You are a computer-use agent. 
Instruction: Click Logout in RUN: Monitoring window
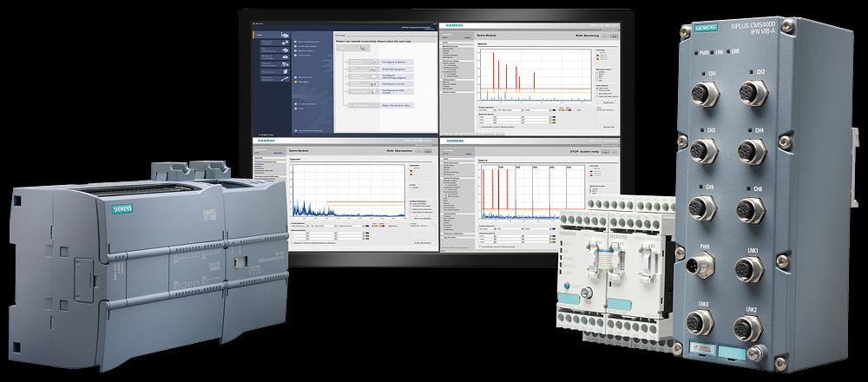(x=468, y=37)
